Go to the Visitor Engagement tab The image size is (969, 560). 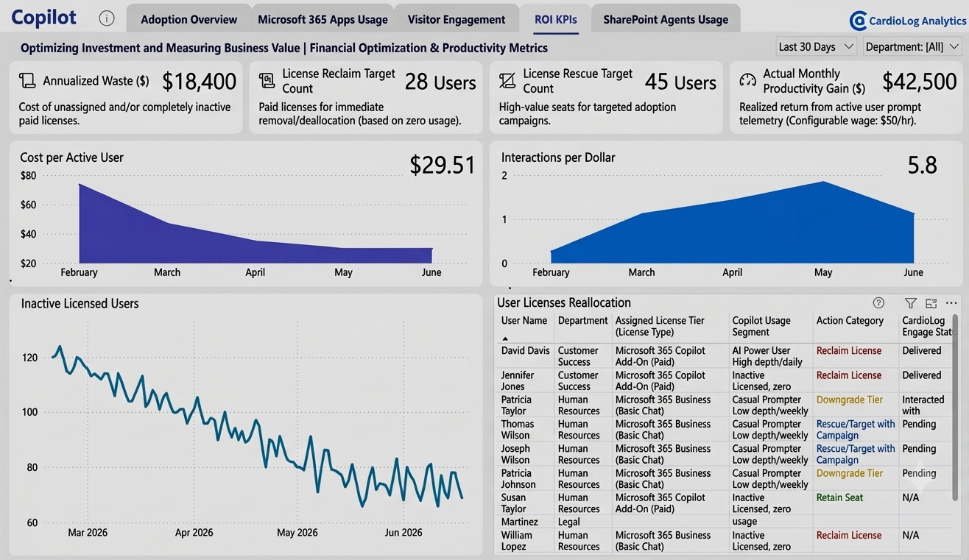click(x=457, y=19)
